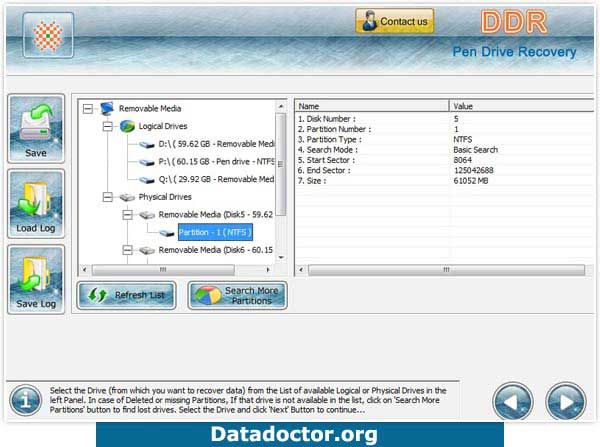600x447 pixels.
Task: Click the Contact us button
Action: pyautogui.click(x=395, y=21)
